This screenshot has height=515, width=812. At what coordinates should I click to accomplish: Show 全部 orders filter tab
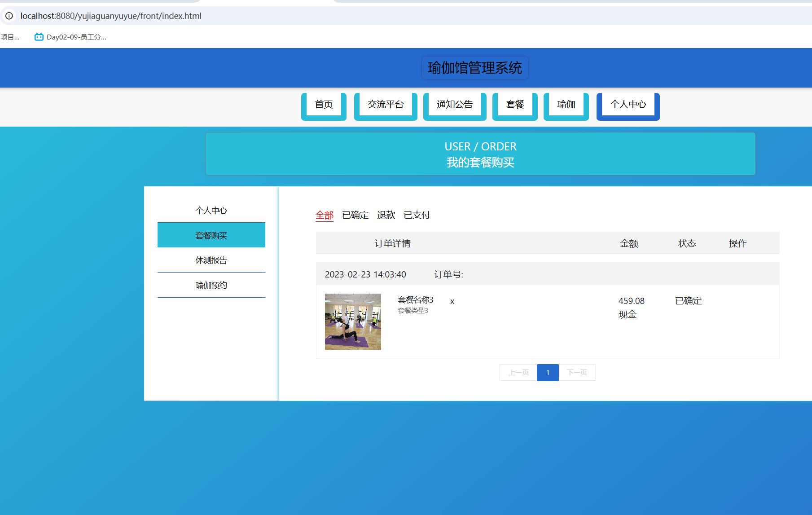pyautogui.click(x=325, y=215)
